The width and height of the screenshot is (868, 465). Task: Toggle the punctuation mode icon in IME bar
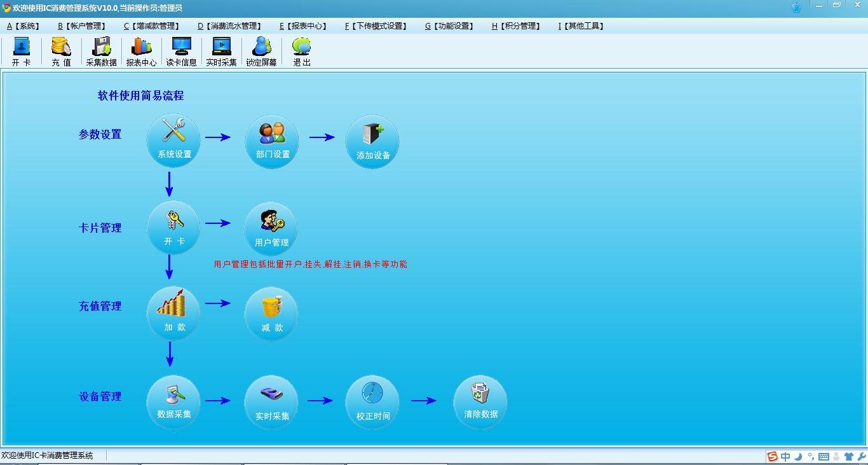[811, 455]
